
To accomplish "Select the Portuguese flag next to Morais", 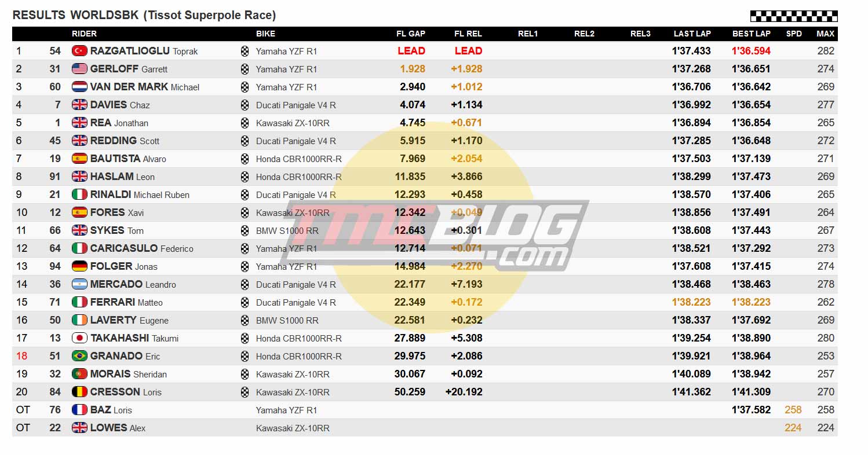I will [79, 374].
